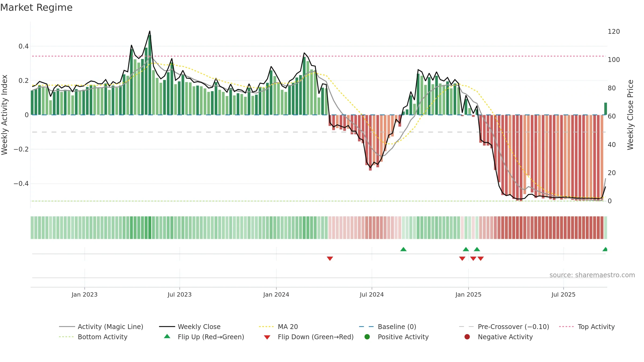The width and height of the screenshot is (644, 362).
Task: Toggle the MA 20 legend entry
Action: pos(278,327)
